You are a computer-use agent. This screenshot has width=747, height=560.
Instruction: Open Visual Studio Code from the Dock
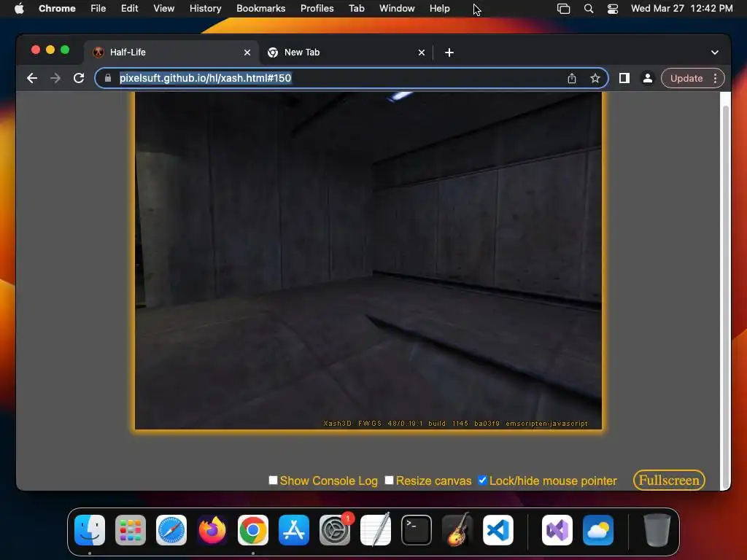coord(498,530)
